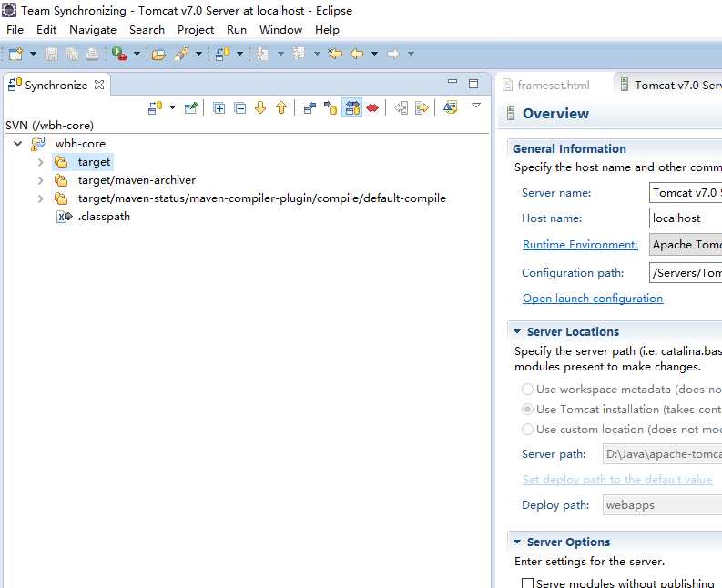The height and width of the screenshot is (588, 722).
Task: Click Update All Incoming Changes icon
Action: click(401, 107)
